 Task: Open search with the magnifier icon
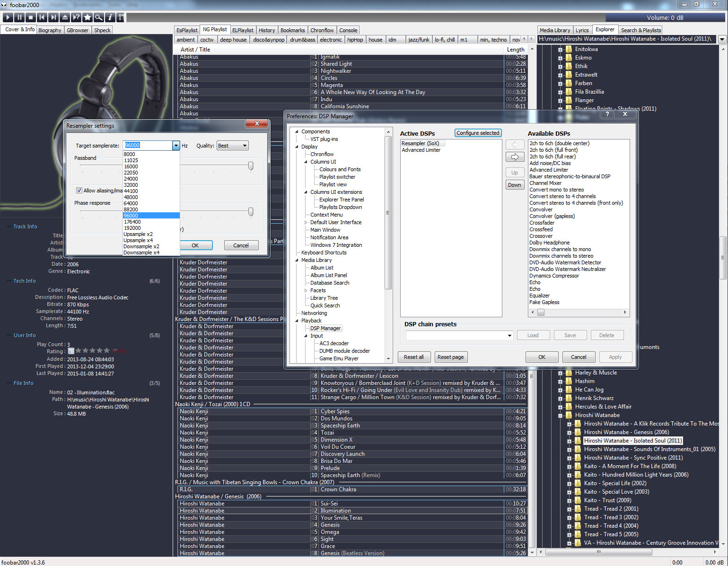click(x=99, y=17)
